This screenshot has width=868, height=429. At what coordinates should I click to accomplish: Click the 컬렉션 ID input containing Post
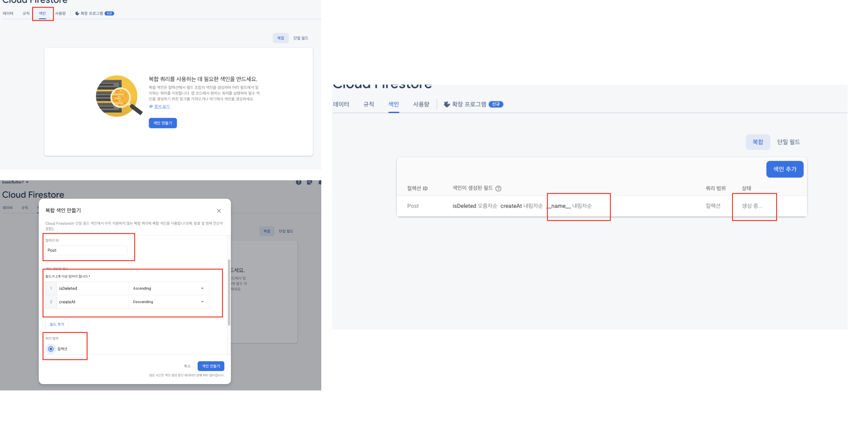pyautogui.click(x=86, y=250)
